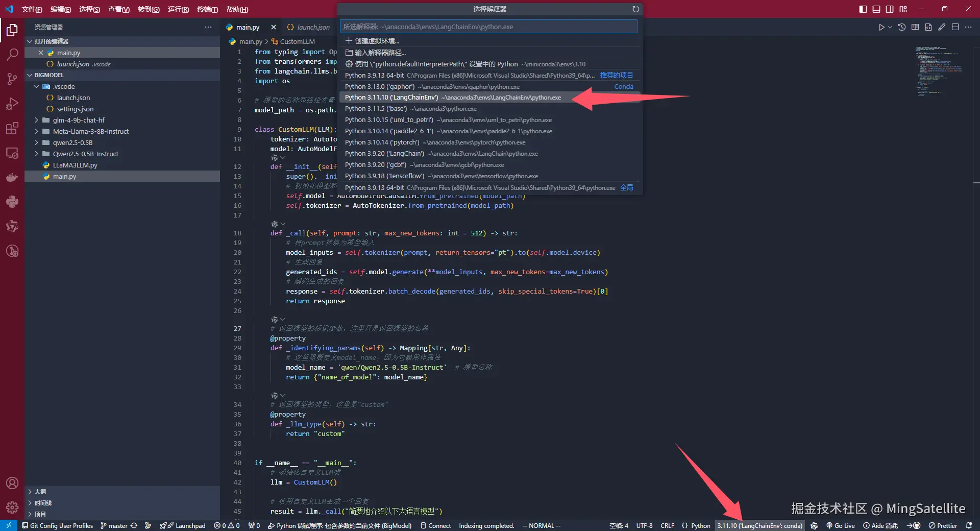Open the Run dropdown arrow
The image size is (980, 531).
[x=890, y=27]
